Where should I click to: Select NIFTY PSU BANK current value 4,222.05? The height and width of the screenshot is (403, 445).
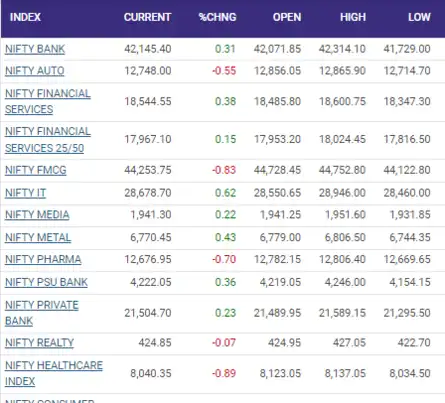coord(151,282)
